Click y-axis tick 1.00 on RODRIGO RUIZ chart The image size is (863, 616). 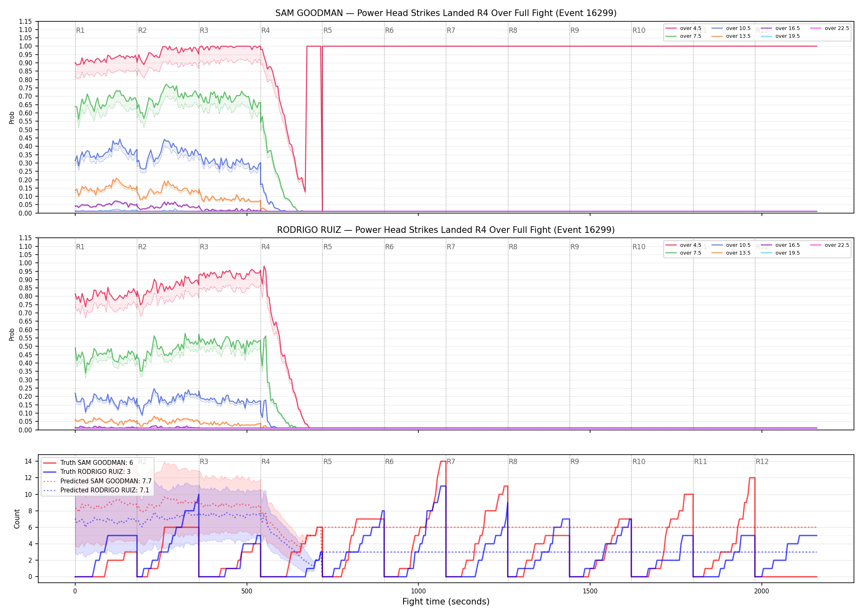(x=25, y=263)
